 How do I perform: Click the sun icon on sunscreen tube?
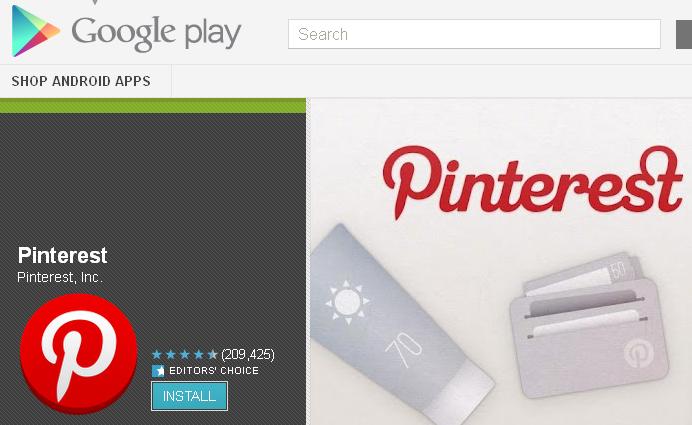(x=347, y=302)
